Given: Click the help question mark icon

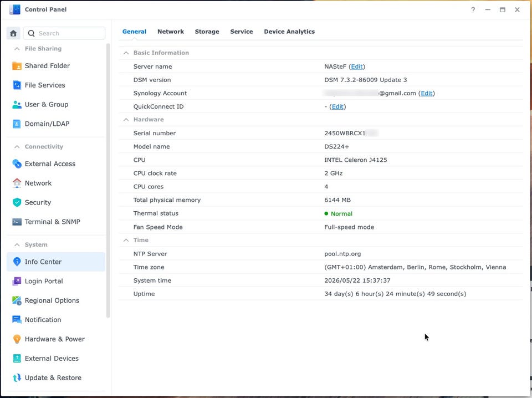Looking at the screenshot, I should pyautogui.click(x=473, y=9).
